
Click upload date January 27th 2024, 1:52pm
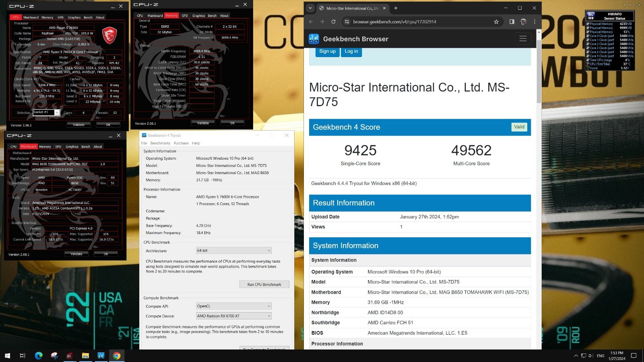click(429, 217)
